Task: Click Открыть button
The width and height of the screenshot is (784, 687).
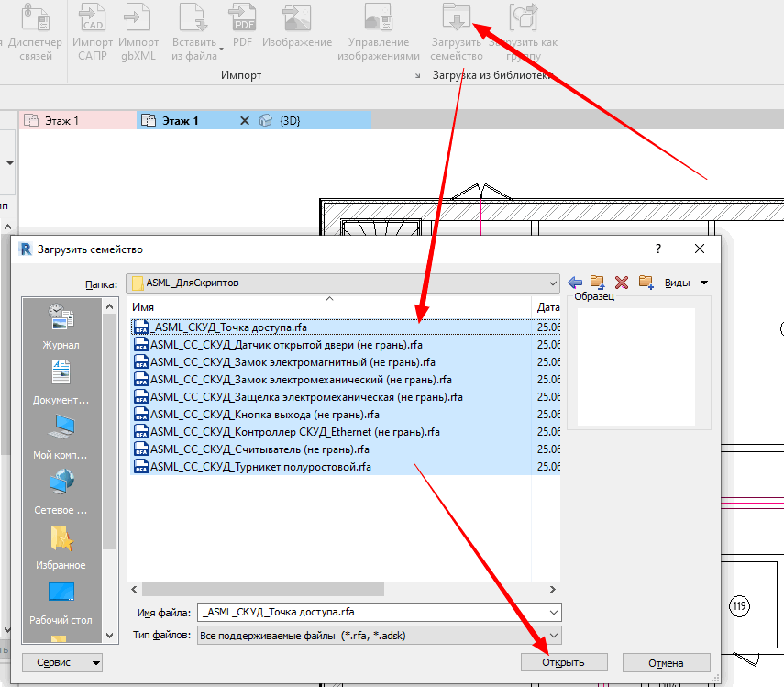Action: click(x=564, y=662)
